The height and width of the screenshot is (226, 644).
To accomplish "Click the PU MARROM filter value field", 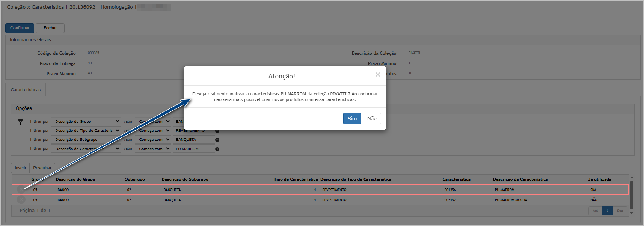I will pos(193,149).
